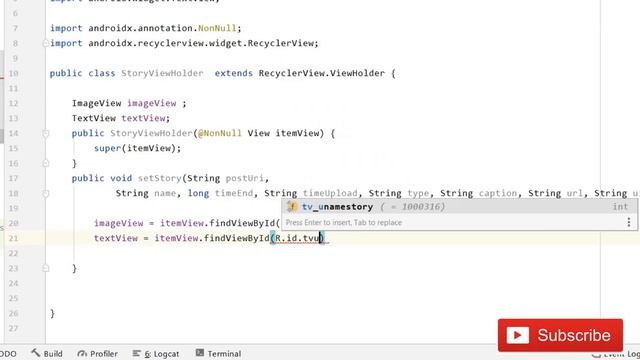Click the 'Press Enter to insert' hint text
640x360 pixels.
[x=344, y=222]
